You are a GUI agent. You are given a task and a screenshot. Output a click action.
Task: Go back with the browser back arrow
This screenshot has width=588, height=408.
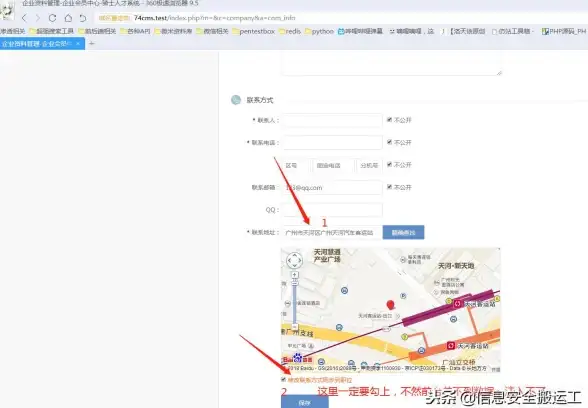tap(24, 18)
